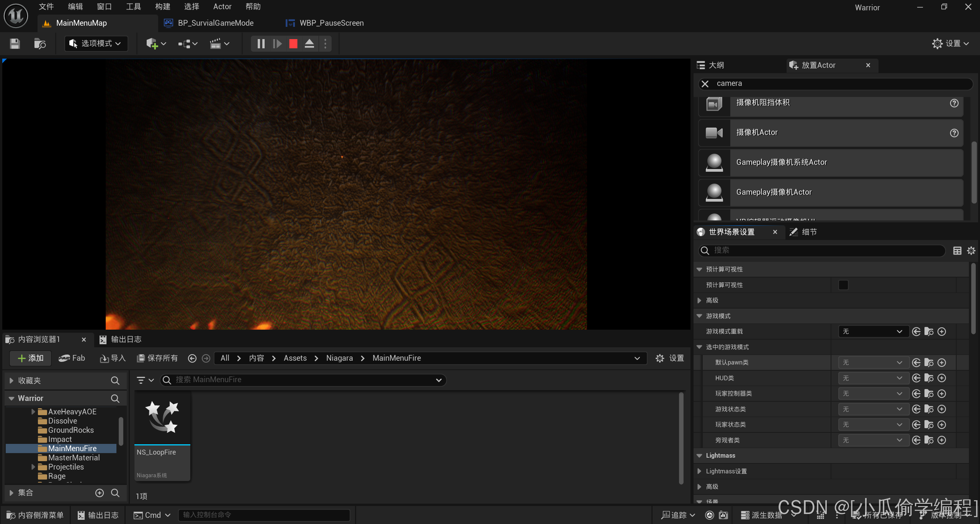Expand the Lightmass settings section
Screen dimensions: 980x524
point(699,471)
